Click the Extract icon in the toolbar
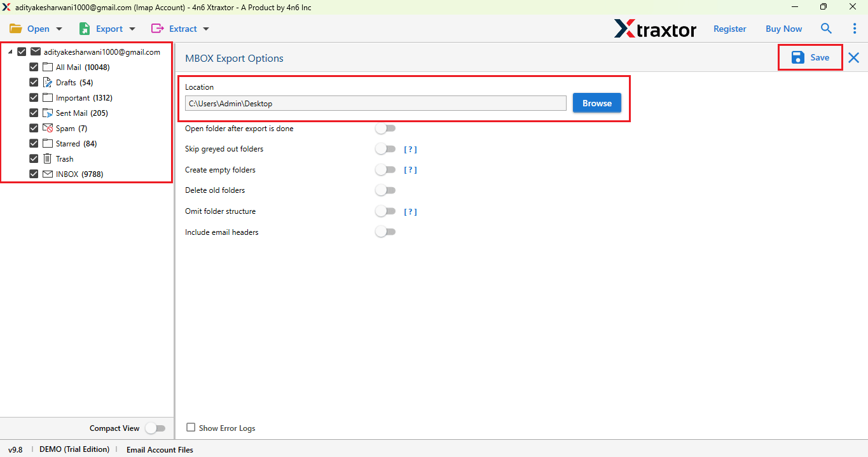This screenshot has height=457, width=868. (156, 28)
